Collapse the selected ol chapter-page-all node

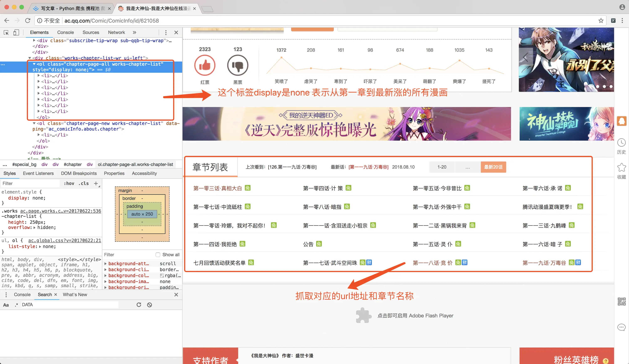point(34,64)
